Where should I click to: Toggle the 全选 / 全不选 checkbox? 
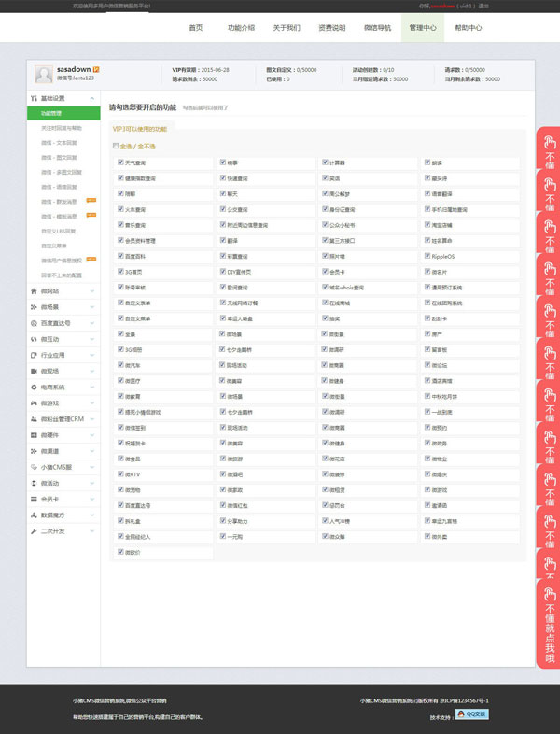click(116, 146)
